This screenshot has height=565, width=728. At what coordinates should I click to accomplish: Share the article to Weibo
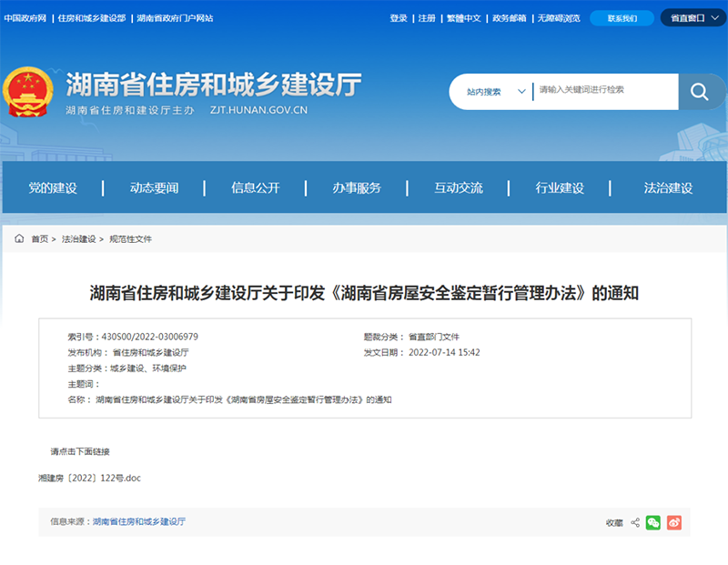[673, 521]
